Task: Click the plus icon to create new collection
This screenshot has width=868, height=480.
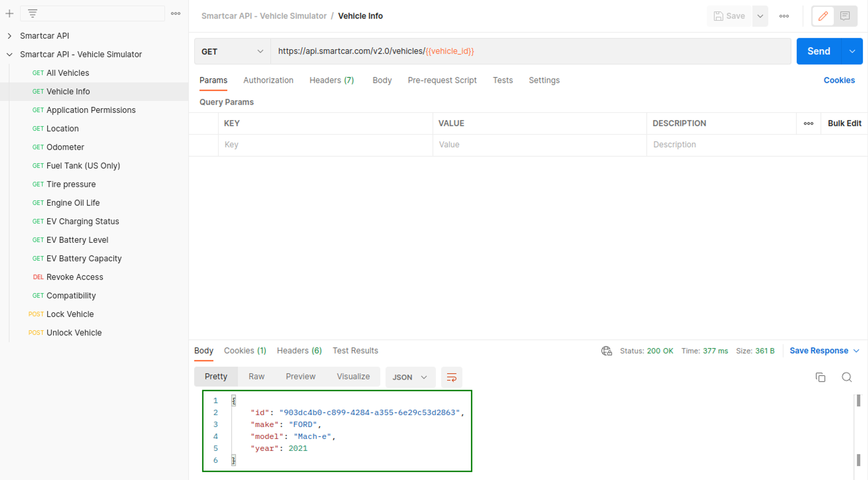Action: click(x=10, y=13)
